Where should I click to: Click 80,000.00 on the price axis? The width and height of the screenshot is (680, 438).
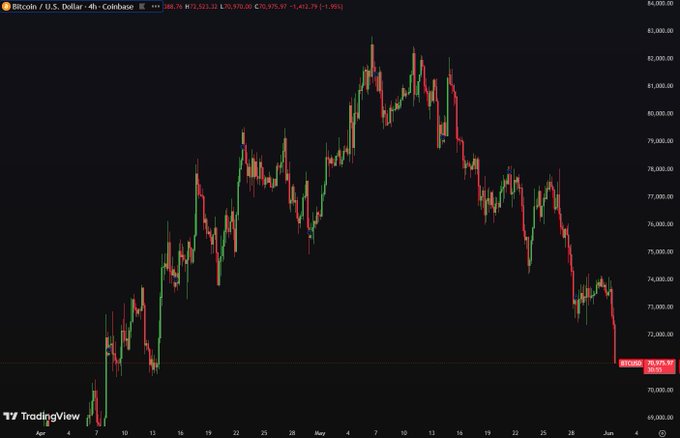click(x=660, y=114)
